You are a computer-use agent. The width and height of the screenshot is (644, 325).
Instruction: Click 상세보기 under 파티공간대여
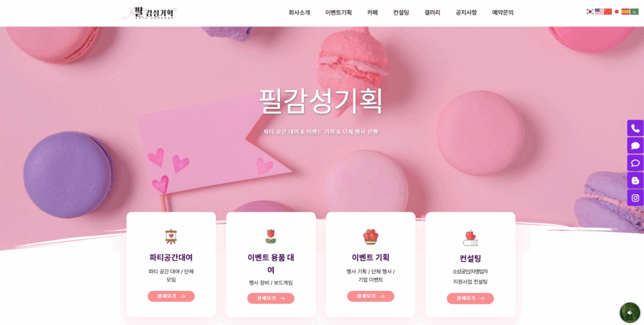(x=171, y=296)
